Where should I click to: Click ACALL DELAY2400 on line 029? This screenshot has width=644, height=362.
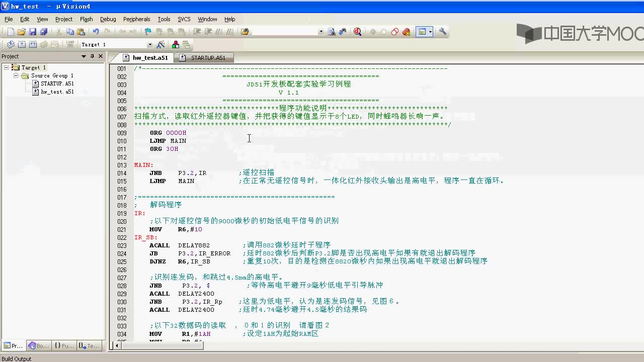(182, 294)
